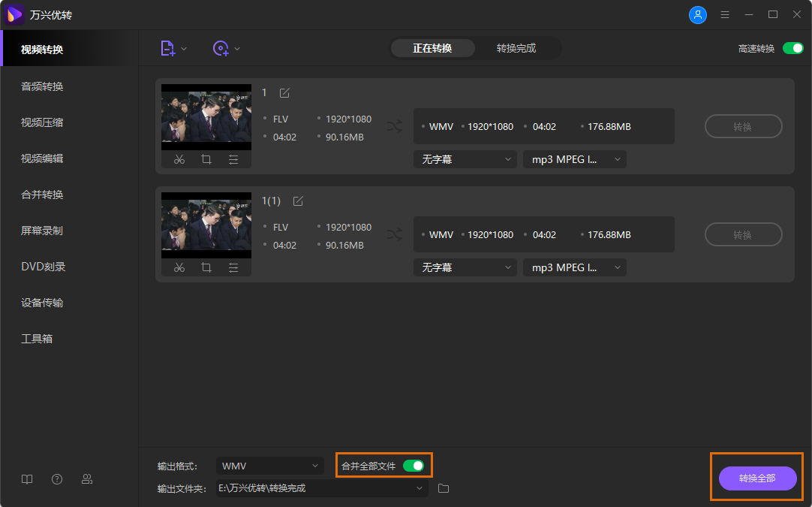The width and height of the screenshot is (812, 507).
Task: Open the output folder icon
Action: [444, 488]
